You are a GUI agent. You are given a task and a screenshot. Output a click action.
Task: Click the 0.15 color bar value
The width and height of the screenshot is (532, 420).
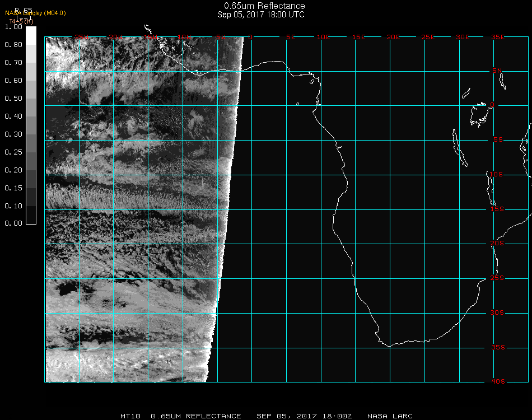[13, 188]
